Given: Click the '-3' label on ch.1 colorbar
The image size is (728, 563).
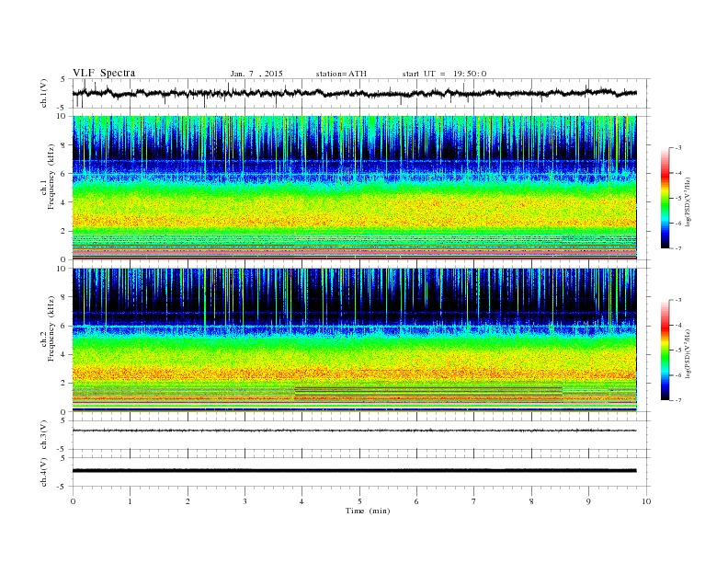Looking at the screenshot, I should 678,148.
